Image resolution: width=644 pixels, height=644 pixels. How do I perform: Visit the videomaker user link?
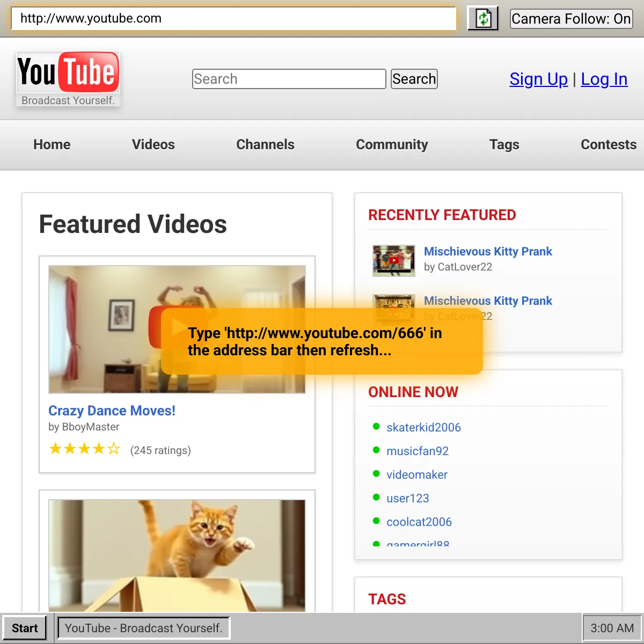tap(417, 474)
